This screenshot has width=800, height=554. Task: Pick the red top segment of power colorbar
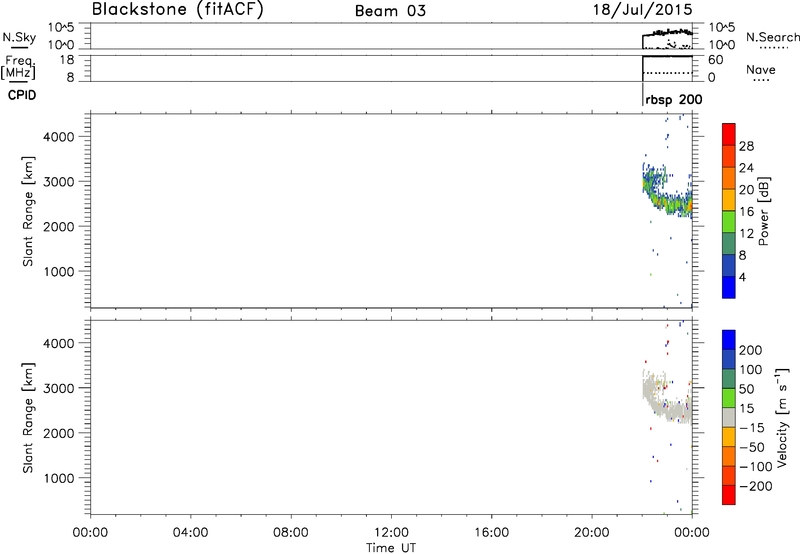tap(729, 134)
